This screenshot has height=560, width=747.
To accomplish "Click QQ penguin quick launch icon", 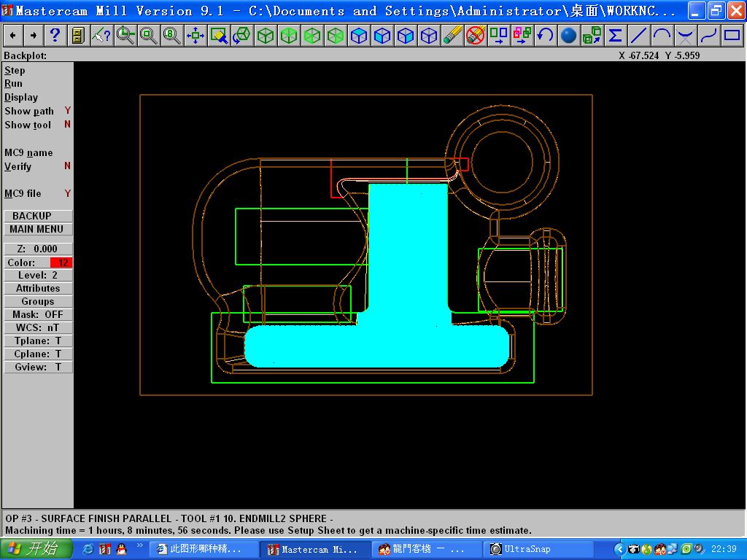I will pos(122,550).
